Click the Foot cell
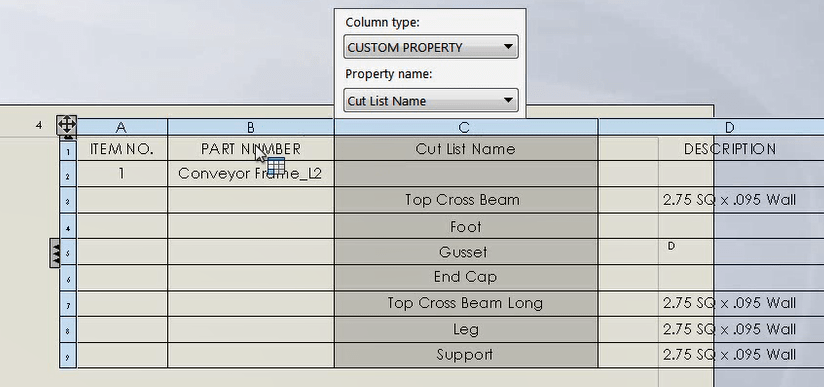 point(466,227)
